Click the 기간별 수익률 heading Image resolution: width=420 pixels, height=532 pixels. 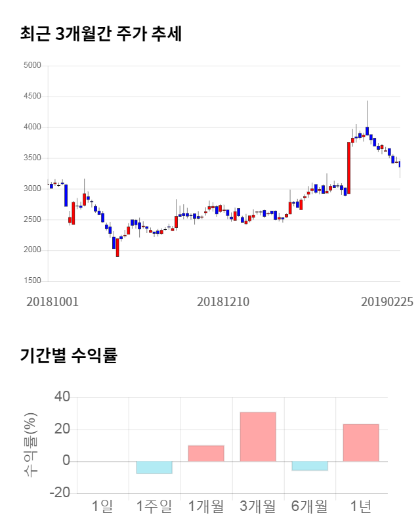[x=68, y=356]
